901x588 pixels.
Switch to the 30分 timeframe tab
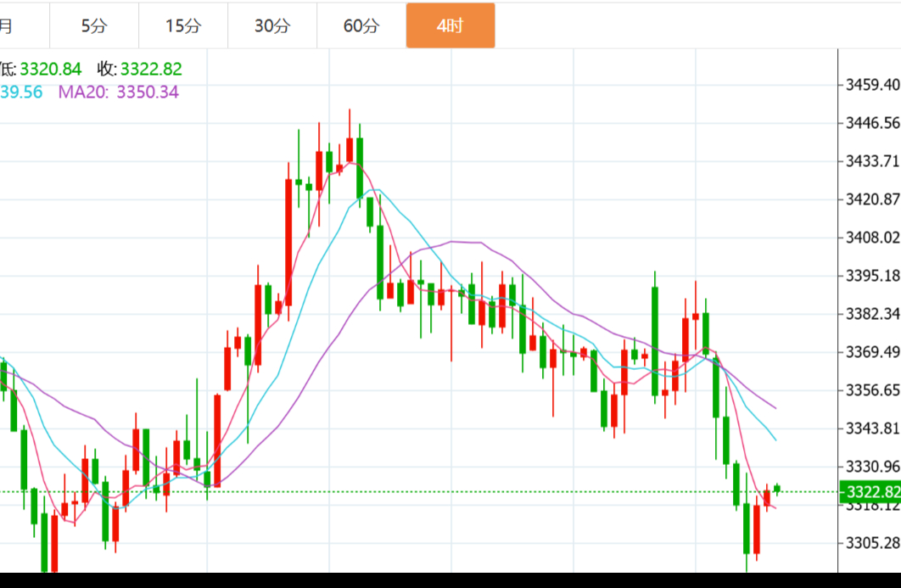click(272, 25)
